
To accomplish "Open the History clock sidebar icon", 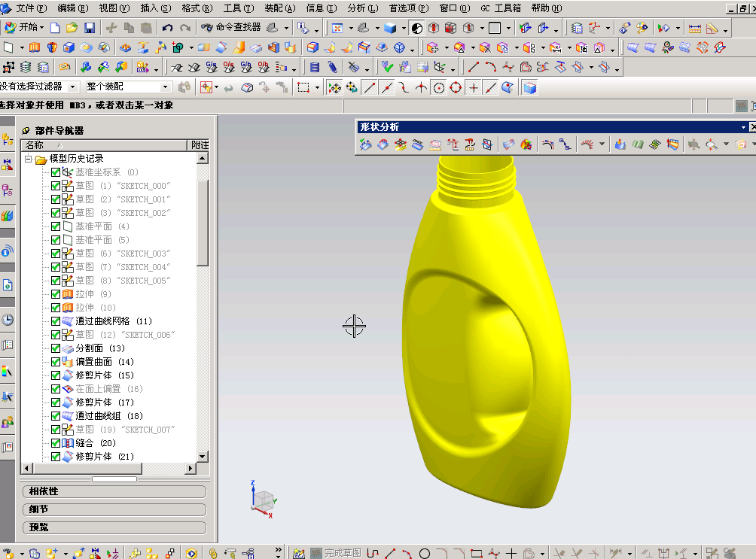I will click(x=8, y=320).
